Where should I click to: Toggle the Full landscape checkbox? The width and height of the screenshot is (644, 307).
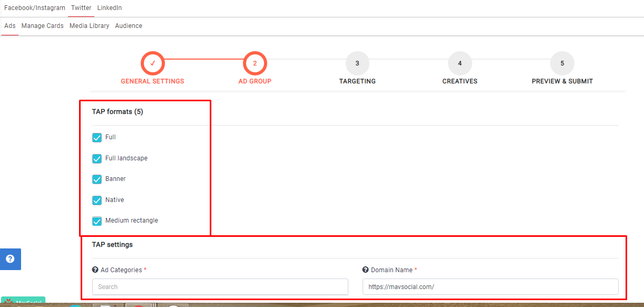coord(97,158)
